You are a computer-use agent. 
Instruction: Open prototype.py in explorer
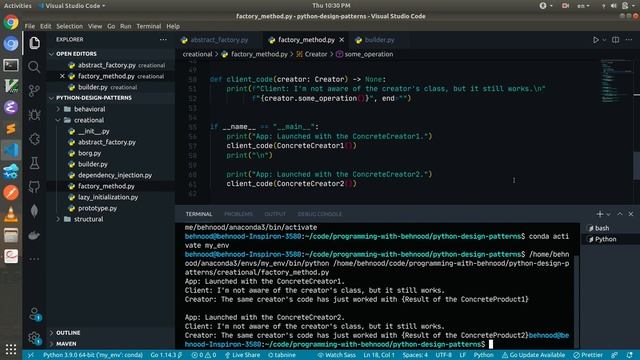point(97,208)
